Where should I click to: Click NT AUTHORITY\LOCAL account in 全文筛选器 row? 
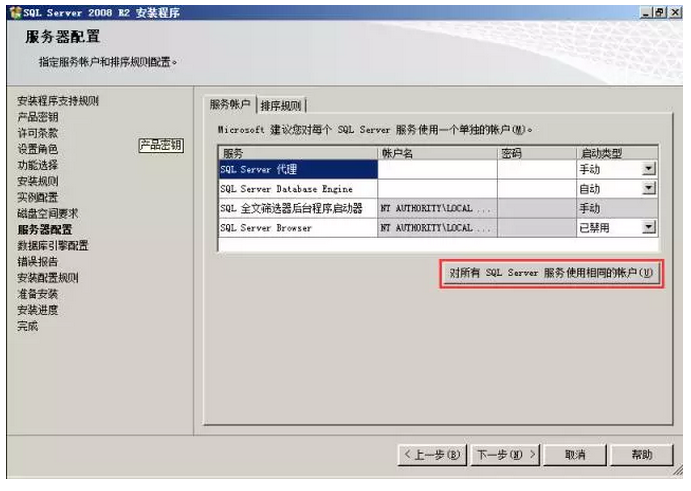(437, 208)
